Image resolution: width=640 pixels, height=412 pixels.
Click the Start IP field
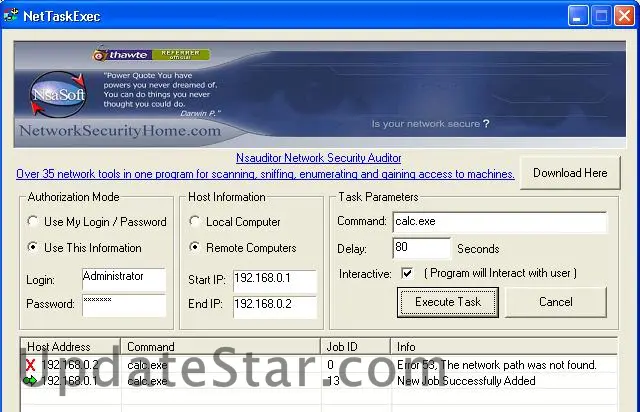[x=275, y=281]
